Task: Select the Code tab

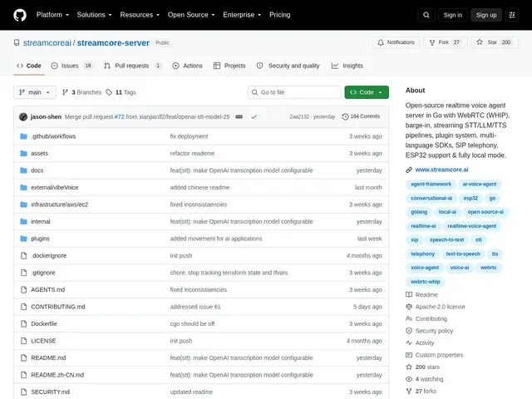Action: [x=29, y=66]
